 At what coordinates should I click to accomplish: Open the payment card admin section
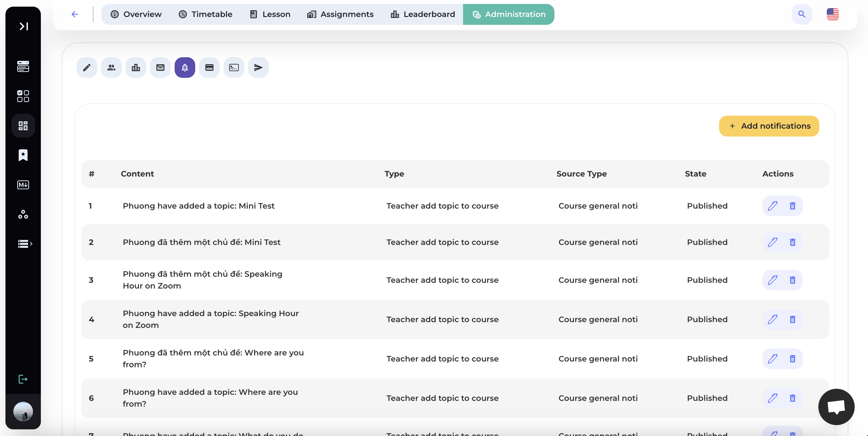pyautogui.click(x=209, y=68)
